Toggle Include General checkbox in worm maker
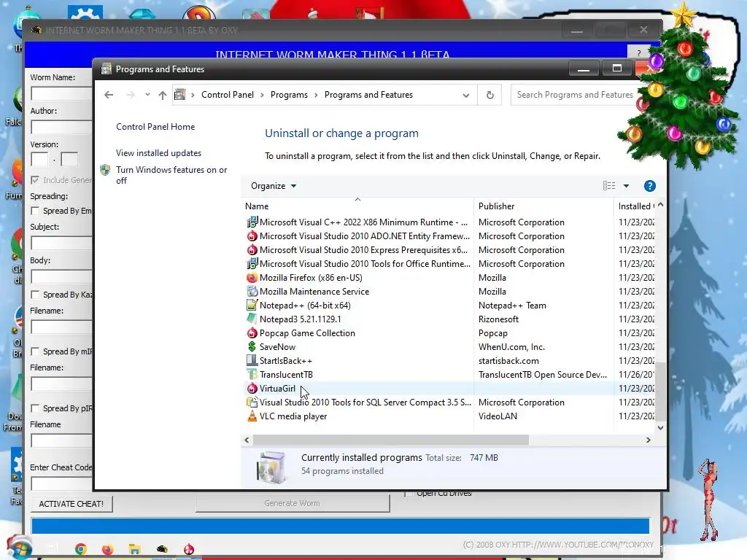 click(x=35, y=180)
